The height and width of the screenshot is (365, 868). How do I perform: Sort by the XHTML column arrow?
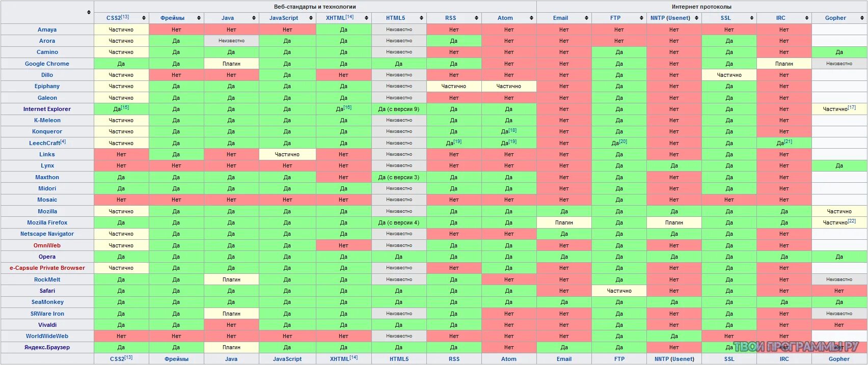pyautogui.click(x=366, y=18)
